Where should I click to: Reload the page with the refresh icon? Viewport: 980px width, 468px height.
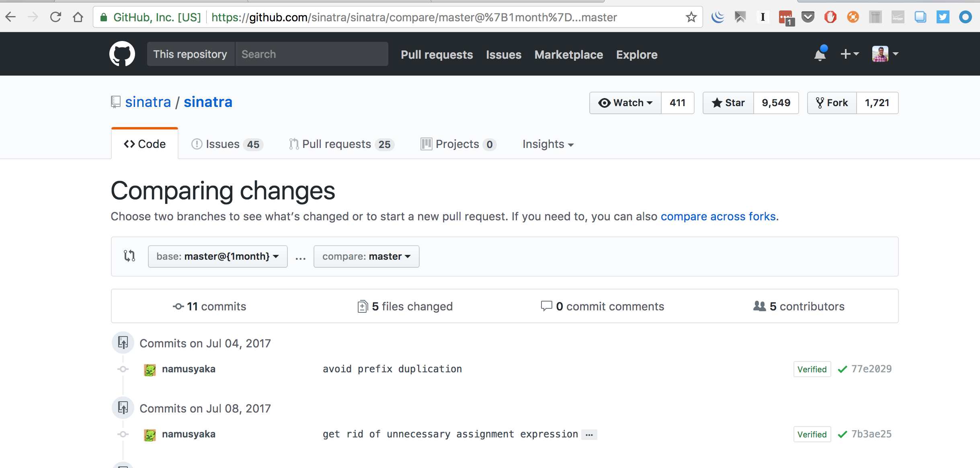coord(55,17)
